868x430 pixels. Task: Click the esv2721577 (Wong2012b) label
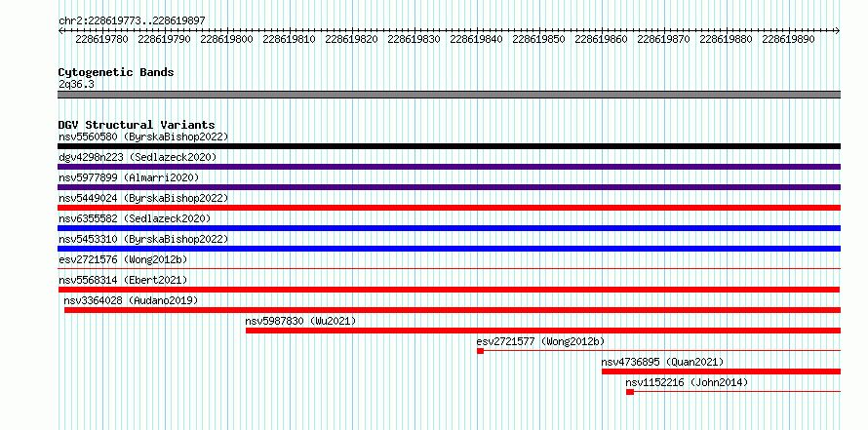[540, 341]
